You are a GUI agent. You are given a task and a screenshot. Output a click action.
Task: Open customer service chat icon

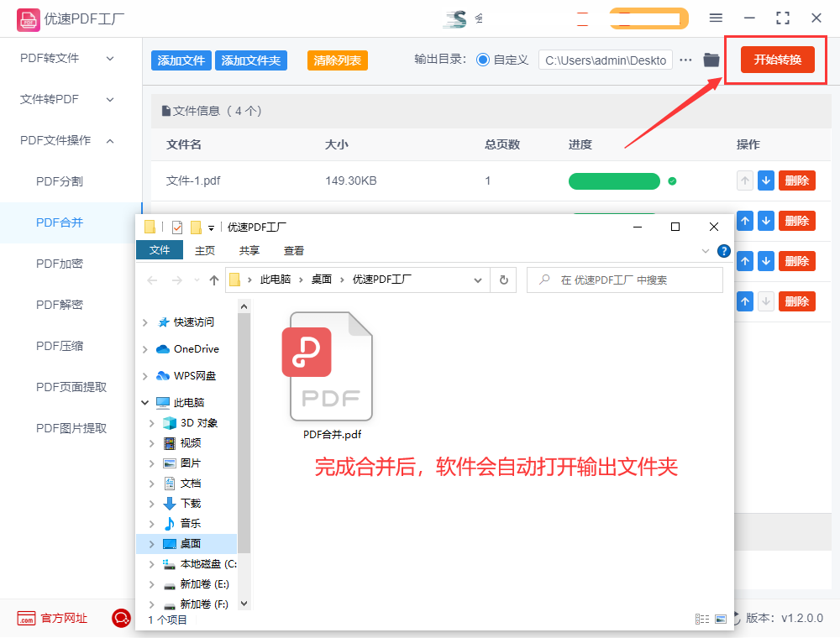click(x=121, y=618)
